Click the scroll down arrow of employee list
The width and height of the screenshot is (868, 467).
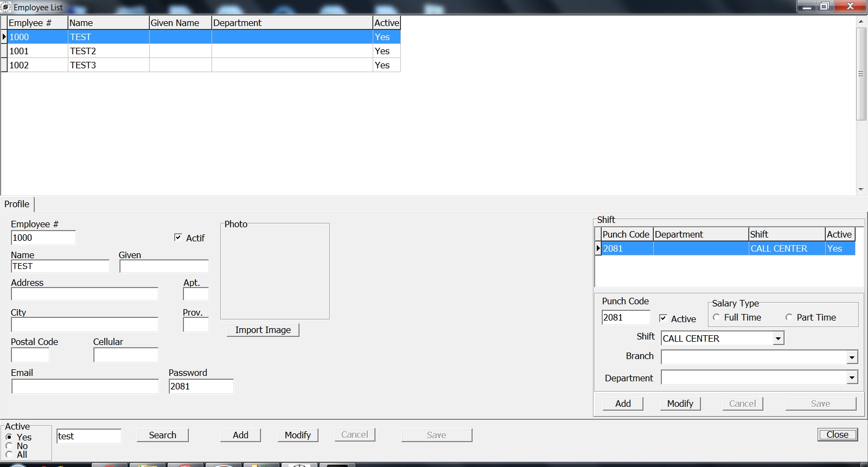861,189
